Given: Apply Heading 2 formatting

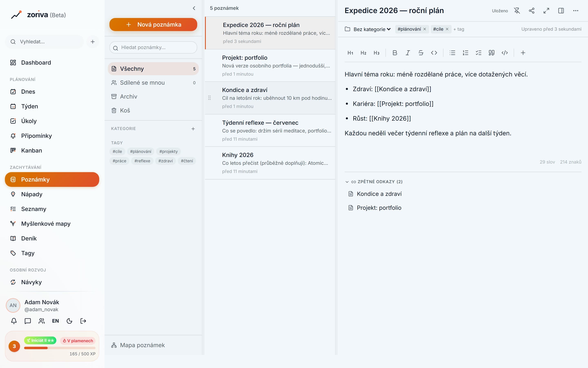Looking at the screenshot, I should 363,53.
